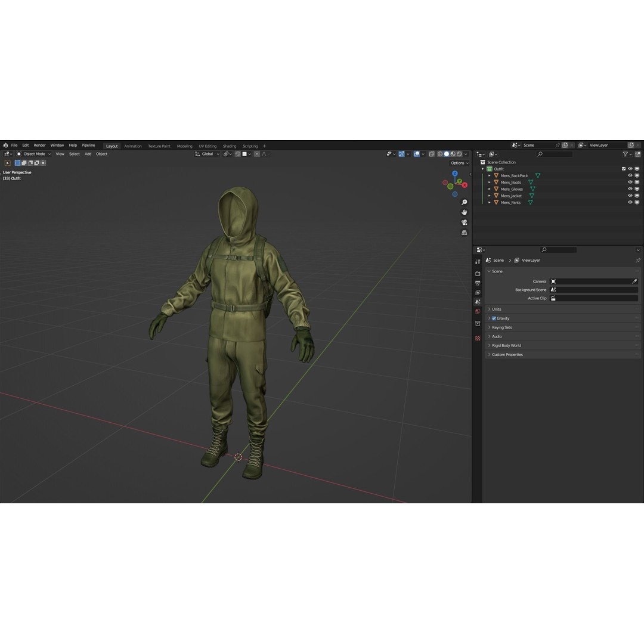Select rendered viewport shading
Viewport: 644px width, 644px height.
[x=459, y=154]
